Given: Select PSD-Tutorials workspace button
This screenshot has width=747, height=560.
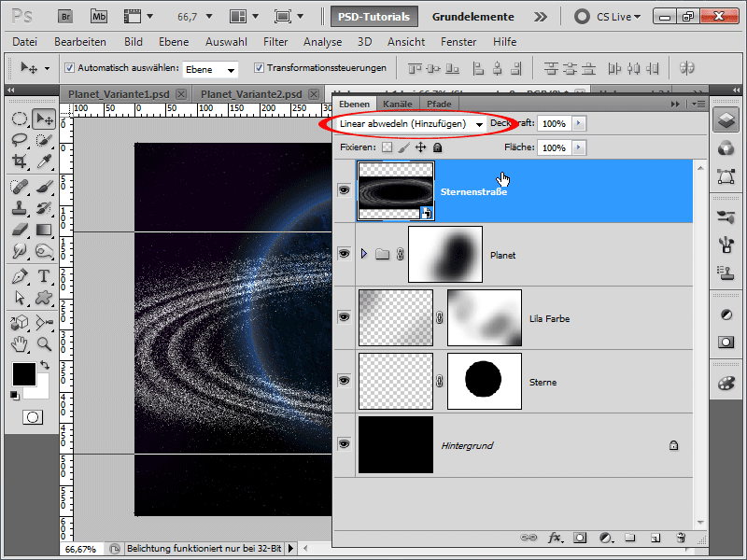Looking at the screenshot, I should [x=374, y=17].
